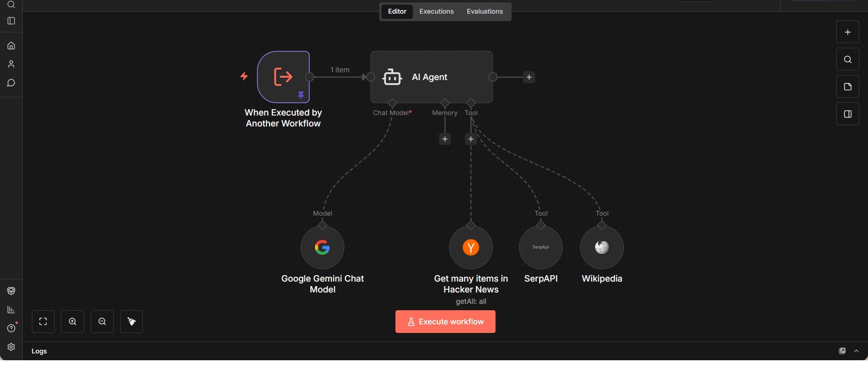
Task: Click the Execute workflow button
Action: [445, 322]
